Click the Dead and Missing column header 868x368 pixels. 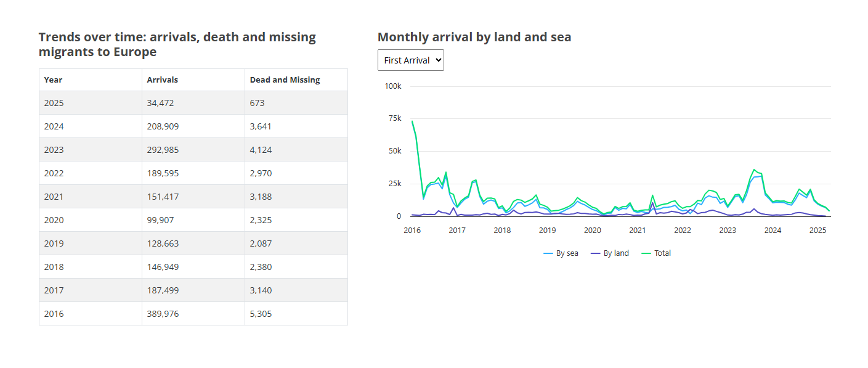click(x=285, y=80)
